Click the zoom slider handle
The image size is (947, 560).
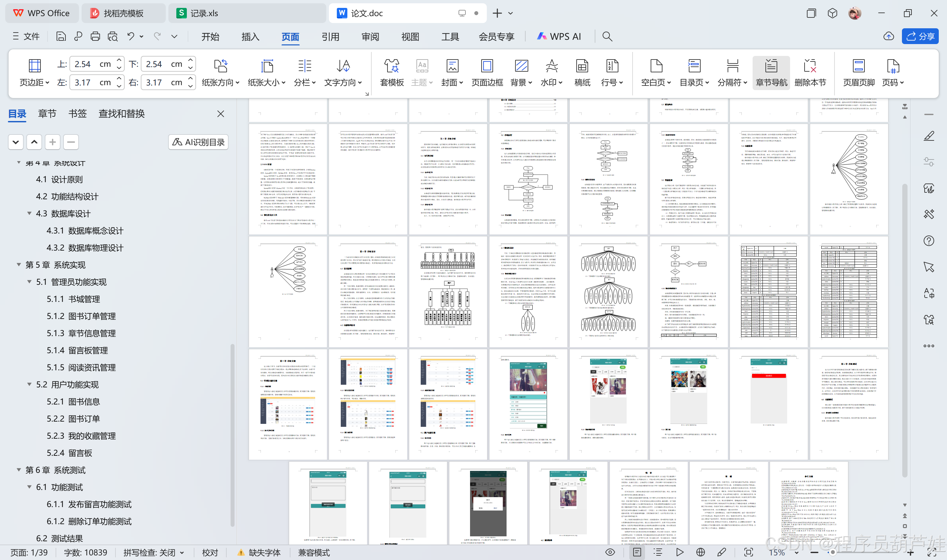pos(833,553)
